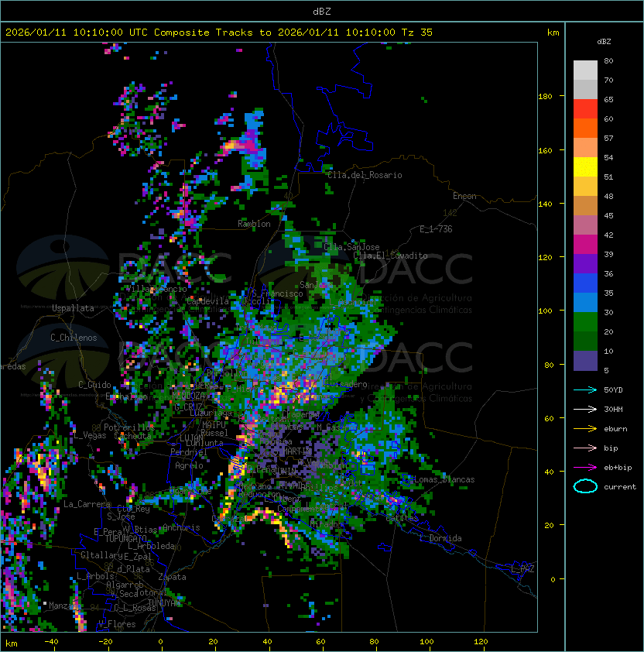
Task: Click the 'Lomas_Blancas' map label
Action: (x=444, y=479)
